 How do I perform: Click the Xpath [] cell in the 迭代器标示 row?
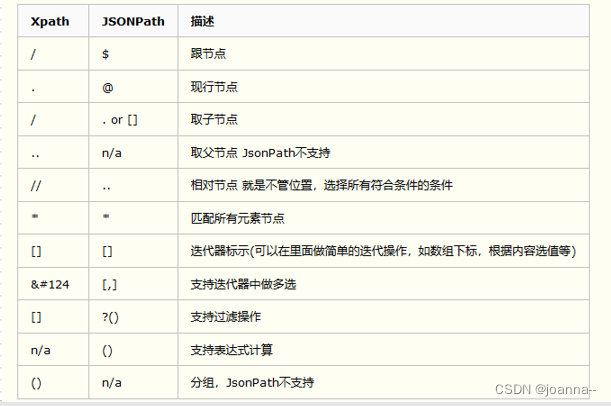53,251
